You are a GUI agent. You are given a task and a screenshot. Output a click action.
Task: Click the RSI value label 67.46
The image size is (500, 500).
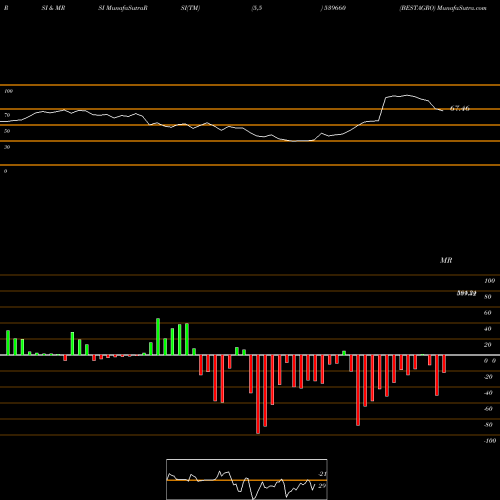(x=460, y=108)
